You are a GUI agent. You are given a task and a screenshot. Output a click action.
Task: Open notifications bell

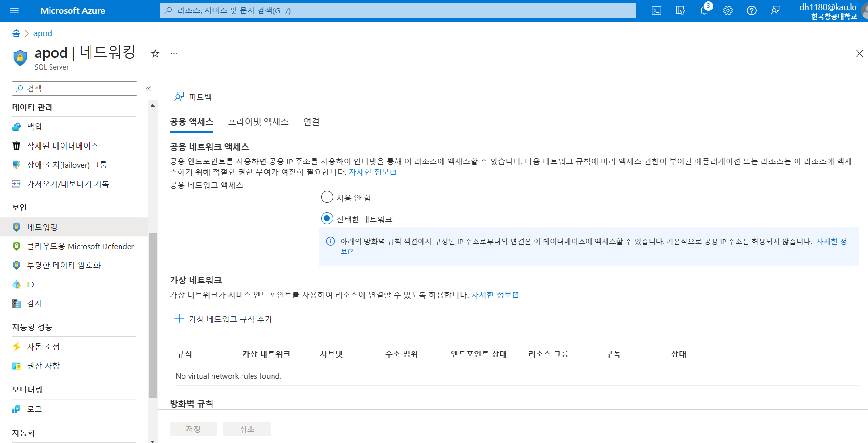704,10
